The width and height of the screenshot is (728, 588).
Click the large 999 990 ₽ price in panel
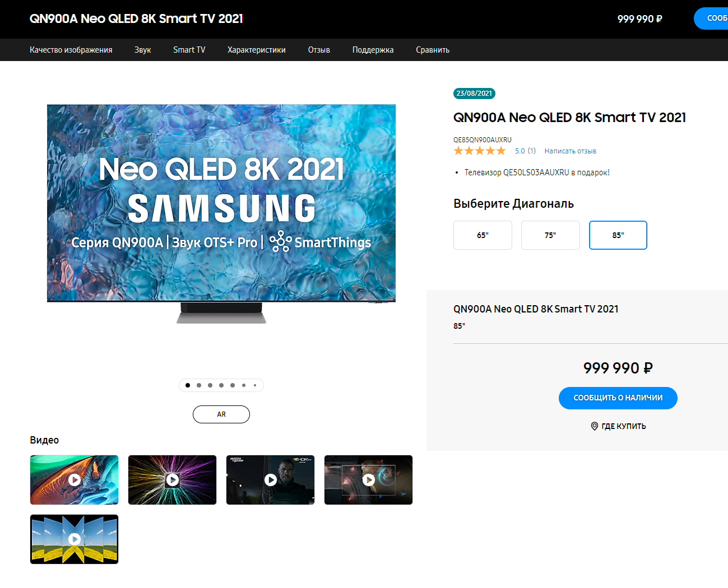[x=618, y=368]
